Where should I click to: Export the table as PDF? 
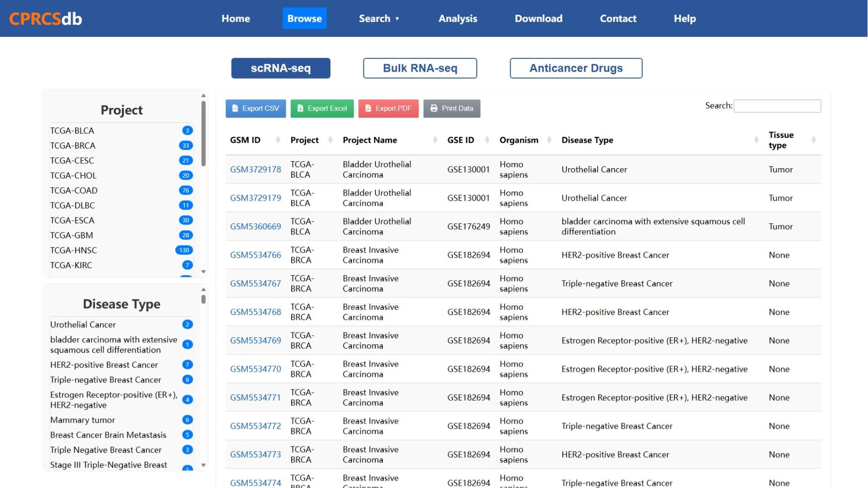(x=388, y=108)
